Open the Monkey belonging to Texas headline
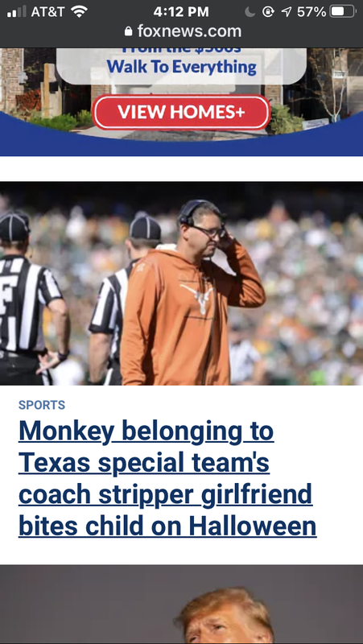Image resolution: width=363 pixels, height=644 pixels. pos(167,478)
